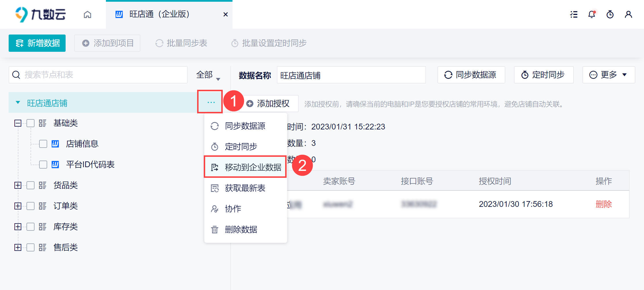Click the 添加授权 button

tap(269, 104)
